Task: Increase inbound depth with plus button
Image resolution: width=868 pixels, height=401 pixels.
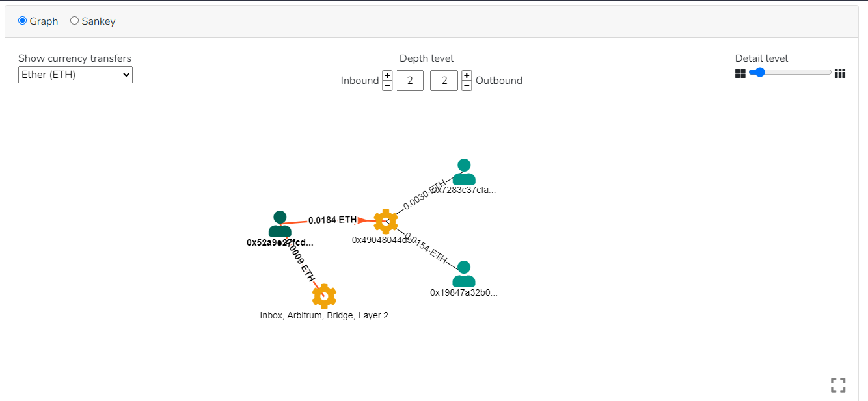Action: tap(387, 75)
